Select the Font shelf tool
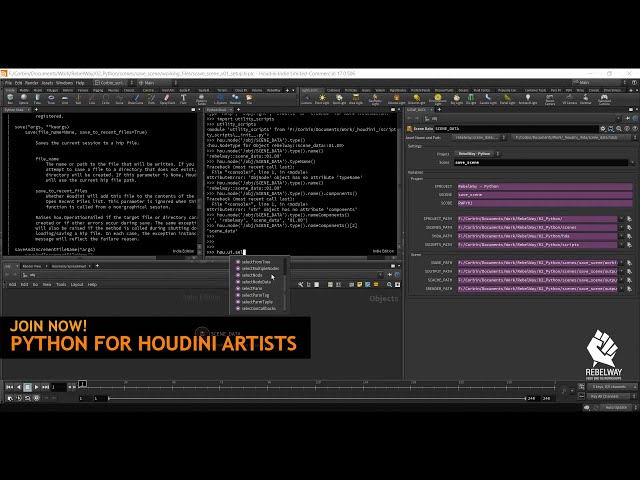 pos(183,98)
